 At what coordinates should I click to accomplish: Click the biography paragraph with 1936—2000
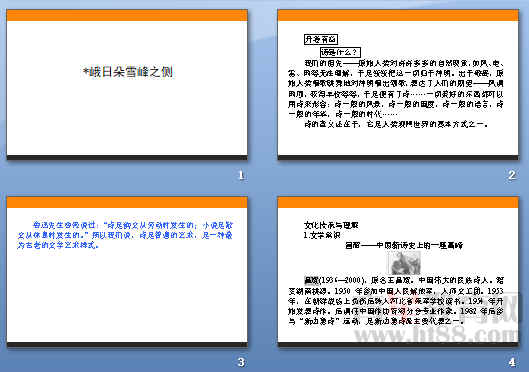[x=396, y=301]
